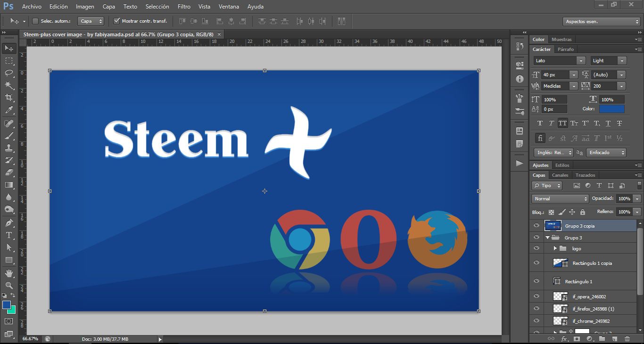Select the Horizontal Type tool
This screenshot has width=644, height=344.
9,235
